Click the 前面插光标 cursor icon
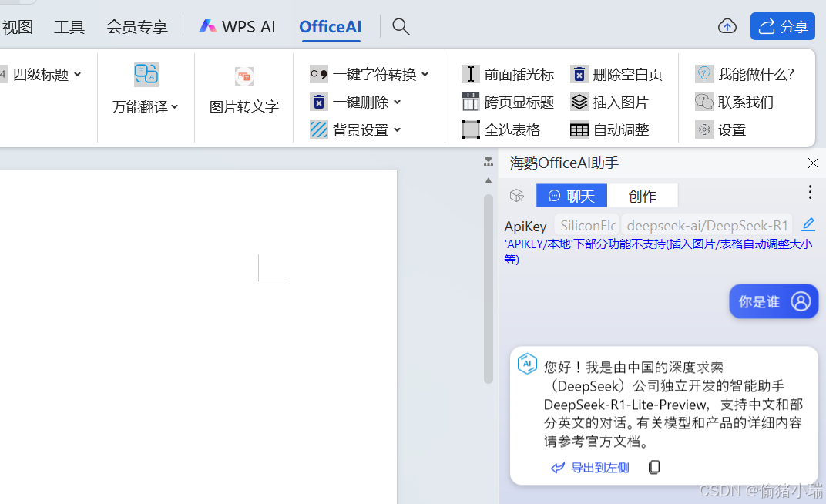The height and width of the screenshot is (504, 826). tap(471, 74)
